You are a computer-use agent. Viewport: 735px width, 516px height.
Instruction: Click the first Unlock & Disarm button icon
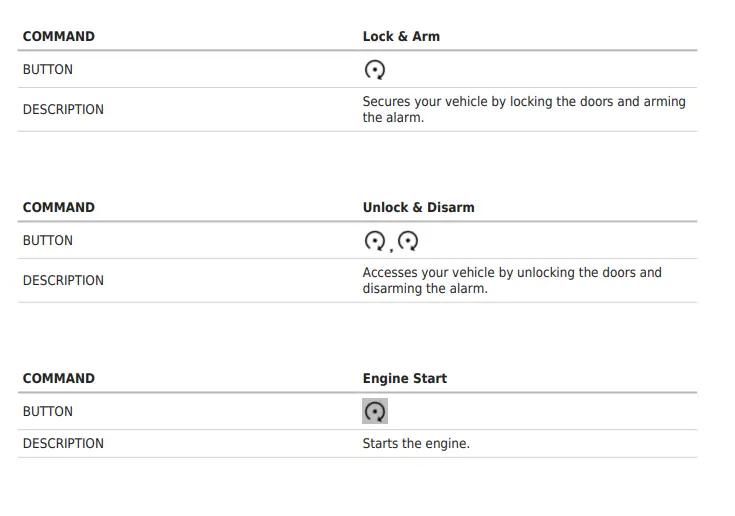(x=375, y=241)
